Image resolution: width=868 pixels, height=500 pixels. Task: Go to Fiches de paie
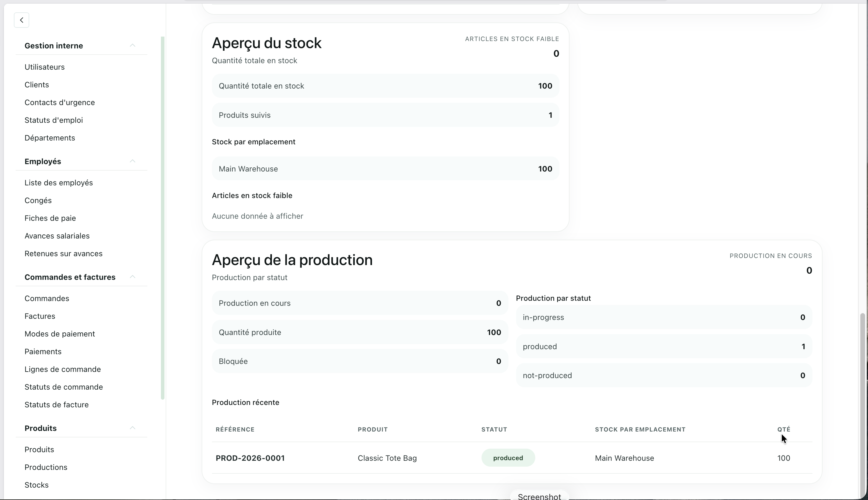click(50, 218)
